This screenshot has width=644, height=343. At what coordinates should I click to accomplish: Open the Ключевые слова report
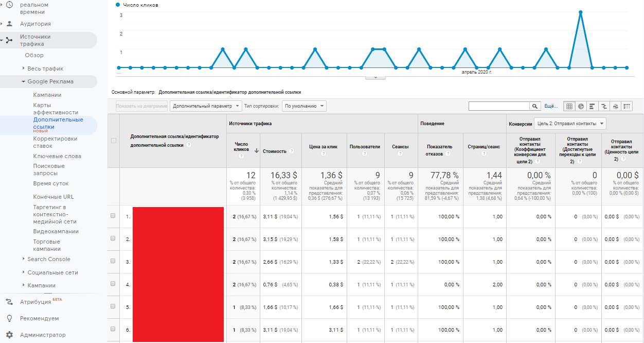tap(57, 156)
